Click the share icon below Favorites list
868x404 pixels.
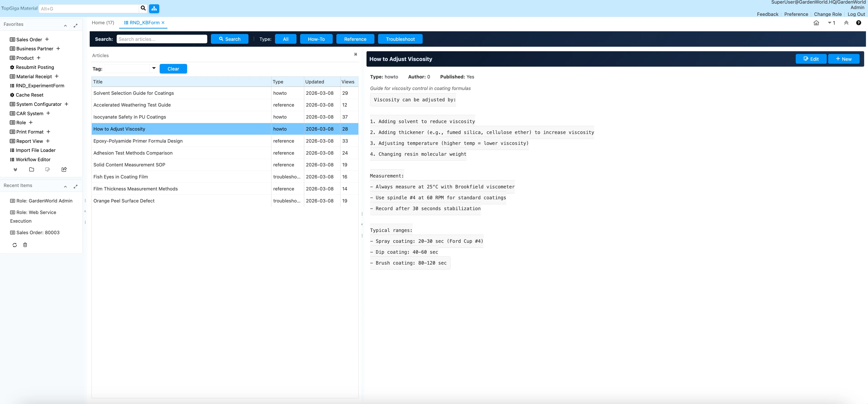coord(64,170)
